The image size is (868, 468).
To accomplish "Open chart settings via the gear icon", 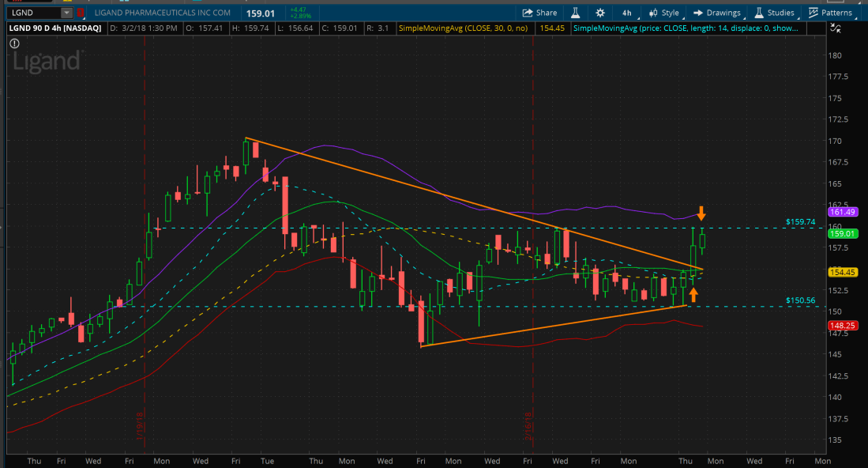I will [600, 13].
